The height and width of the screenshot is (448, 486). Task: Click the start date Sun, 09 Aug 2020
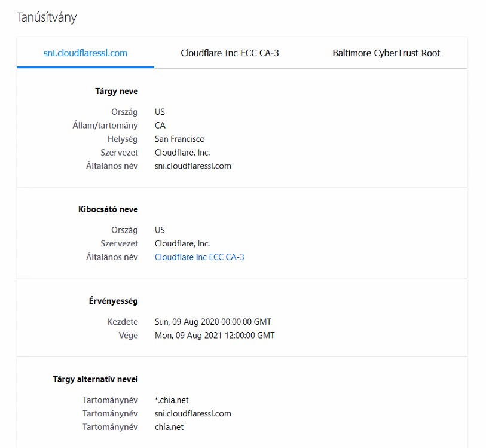[213, 322]
